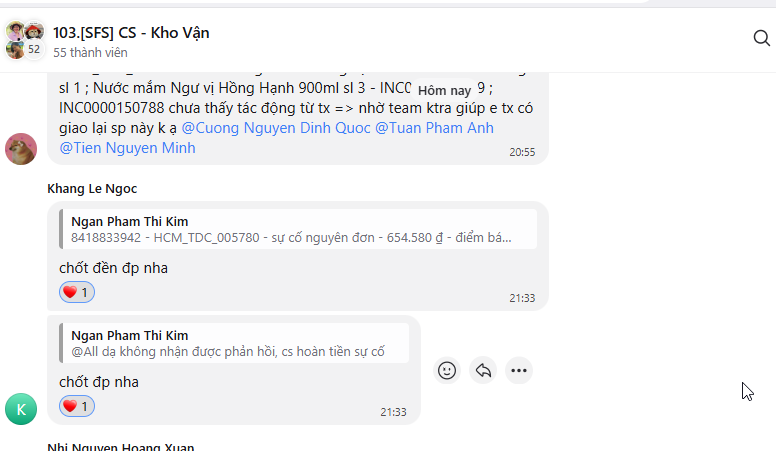Click the 21:33 timestamp on 'chốt đền đp nha'
This screenshot has height=451, width=776.
point(522,298)
